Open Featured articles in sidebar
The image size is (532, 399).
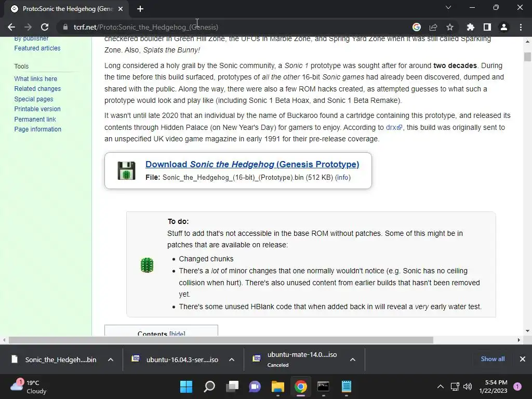(37, 48)
